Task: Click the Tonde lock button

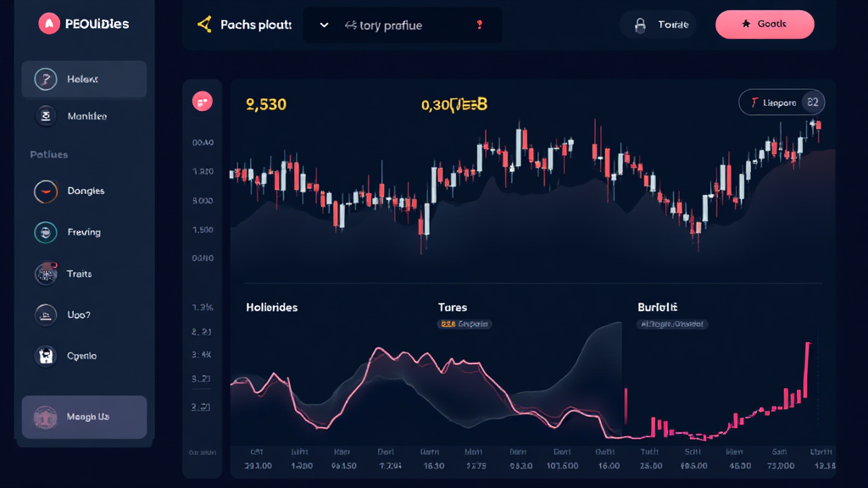Action: [x=658, y=25]
